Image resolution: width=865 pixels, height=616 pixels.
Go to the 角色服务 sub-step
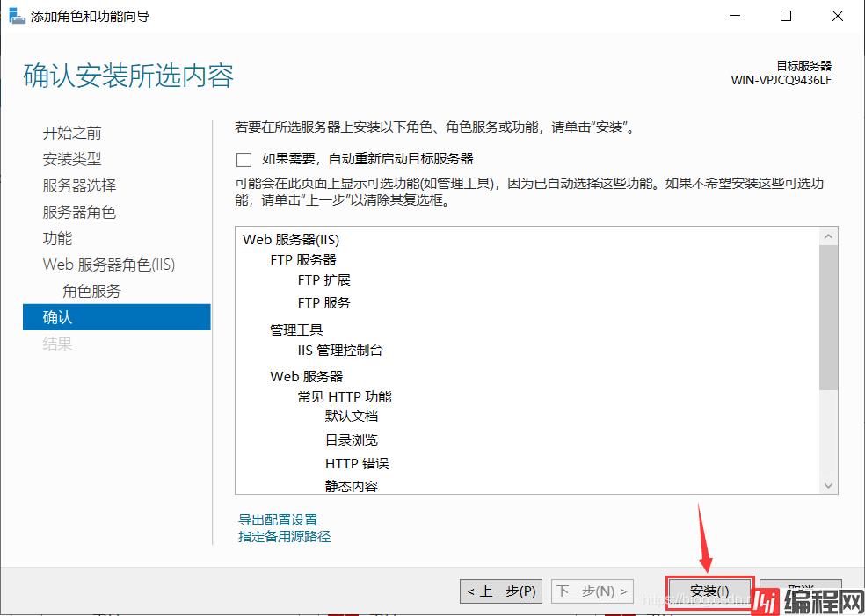(x=91, y=291)
